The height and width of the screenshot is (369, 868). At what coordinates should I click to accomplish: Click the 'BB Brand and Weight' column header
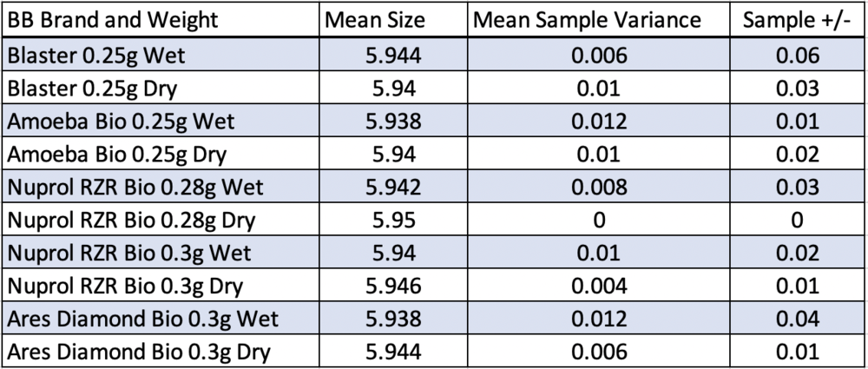click(x=112, y=19)
